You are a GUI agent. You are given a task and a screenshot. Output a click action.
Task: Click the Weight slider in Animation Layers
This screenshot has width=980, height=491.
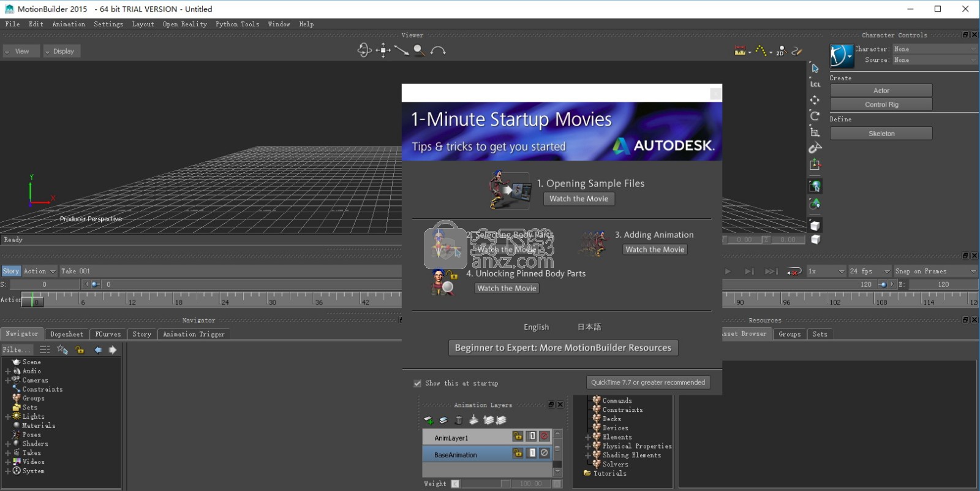pyautogui.click(x=484, y=484)
